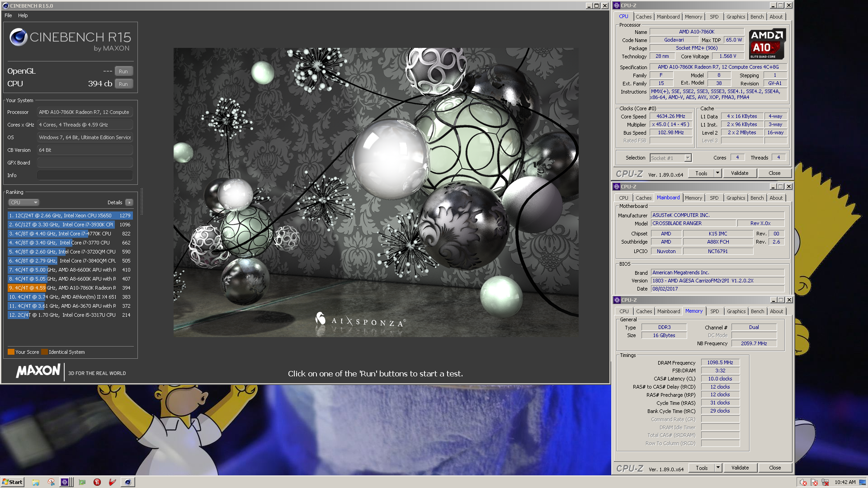
Task: Open the CPU ranking type dropdown
Action: [24, 202]
